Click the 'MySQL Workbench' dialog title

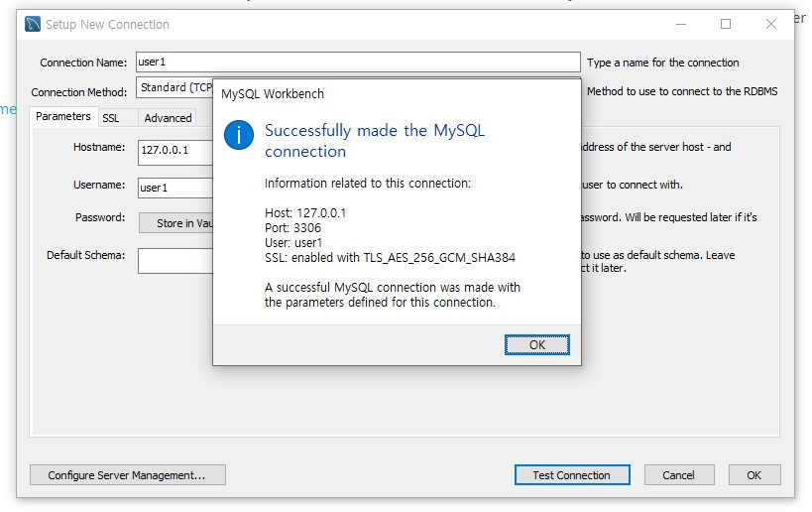[273, 94]
